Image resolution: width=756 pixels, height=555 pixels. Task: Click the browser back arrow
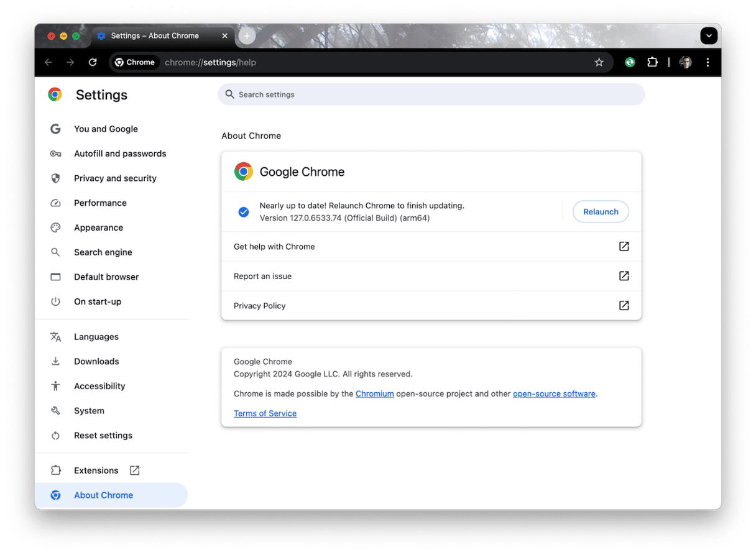(48, 62)
